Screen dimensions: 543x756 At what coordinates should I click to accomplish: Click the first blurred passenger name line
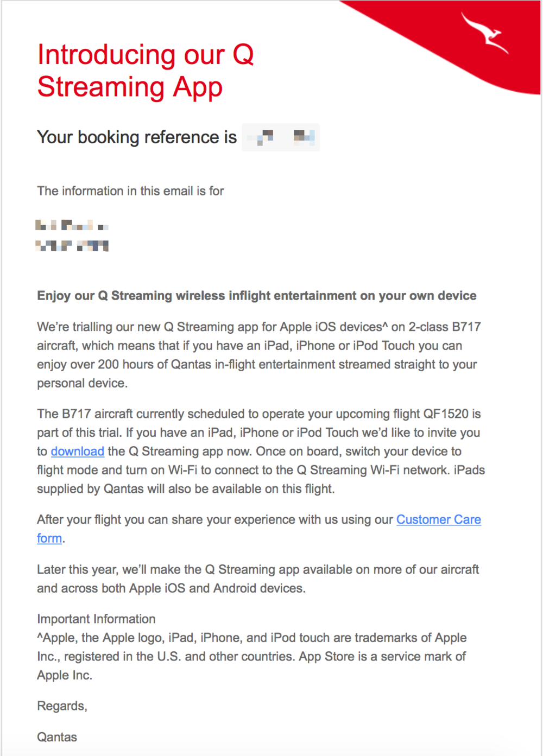click(x=72, y=225)
